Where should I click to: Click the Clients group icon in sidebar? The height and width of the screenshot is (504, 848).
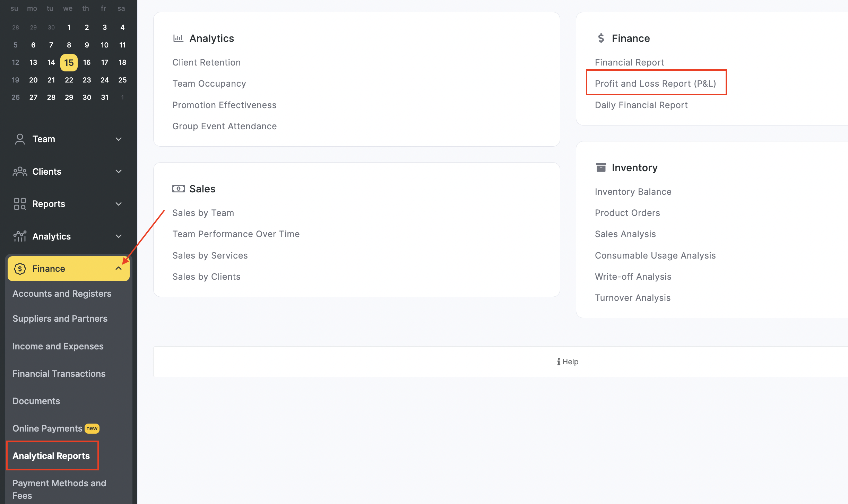[x=20, y=172]
